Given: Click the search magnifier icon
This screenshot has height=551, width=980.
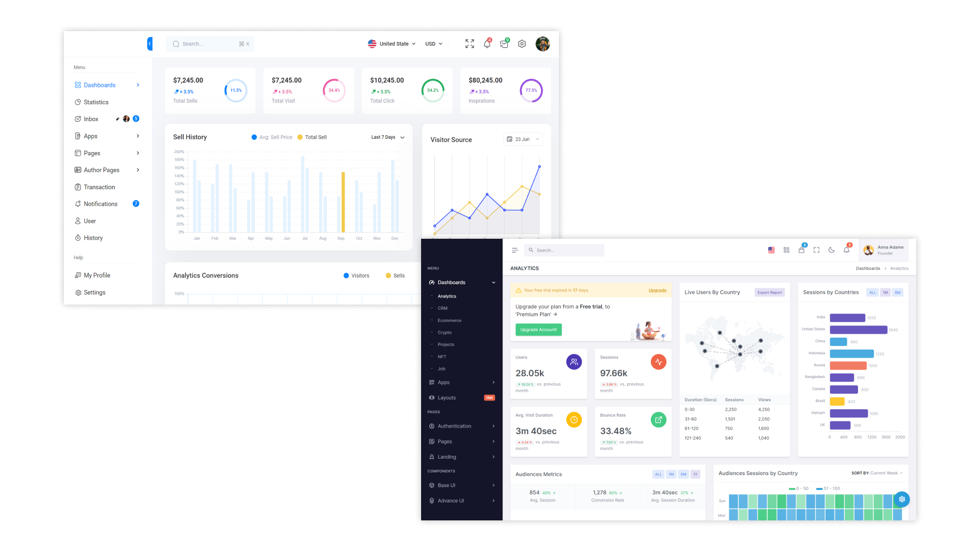Looking at the screenshot, I should [176, 44].
